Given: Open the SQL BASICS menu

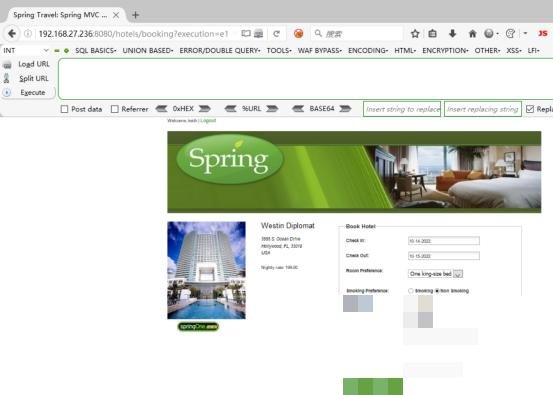Looking at the screenshot, I should tap(96, 50).
